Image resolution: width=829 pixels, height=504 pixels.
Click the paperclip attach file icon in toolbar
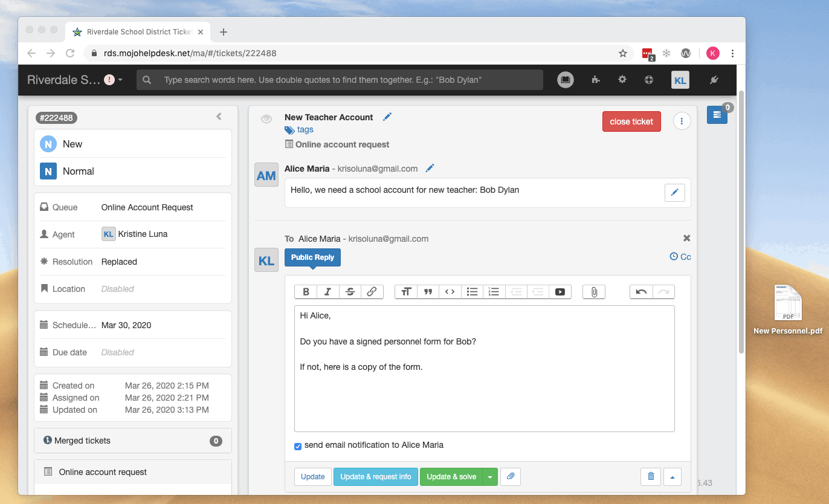click(x=594, y=292)
